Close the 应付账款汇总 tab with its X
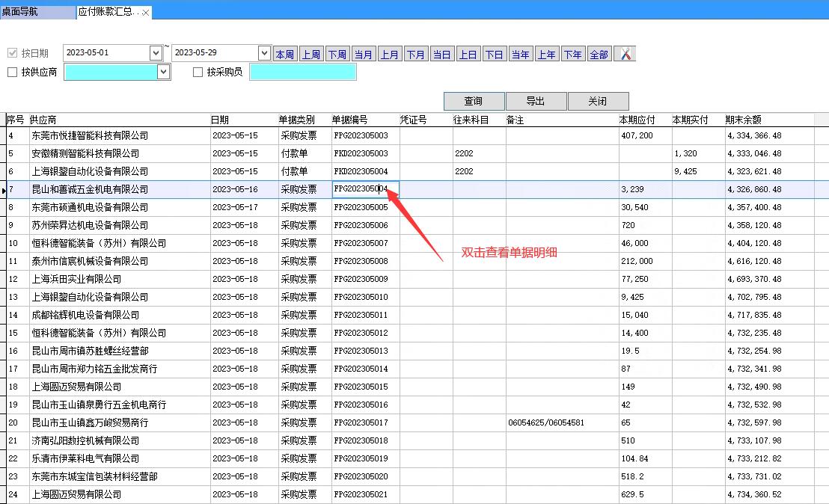 pyautogui.click(x=146, y=13)
